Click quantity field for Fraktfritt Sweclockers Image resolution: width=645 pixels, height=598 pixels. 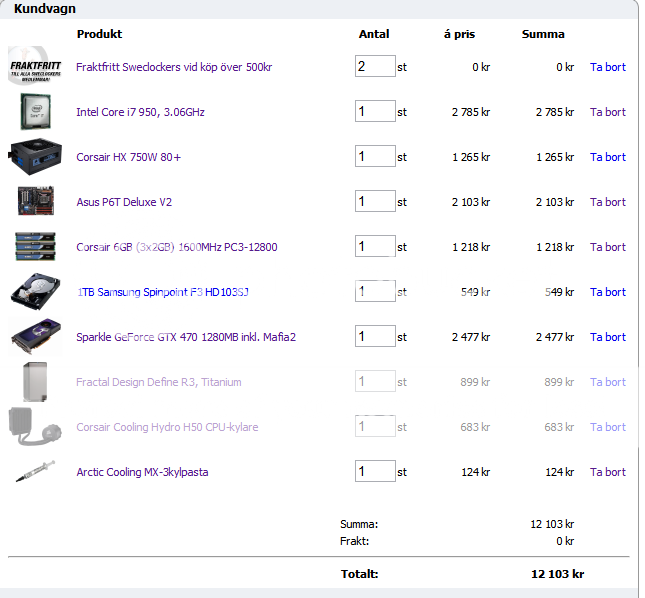[x=375, y=66]
